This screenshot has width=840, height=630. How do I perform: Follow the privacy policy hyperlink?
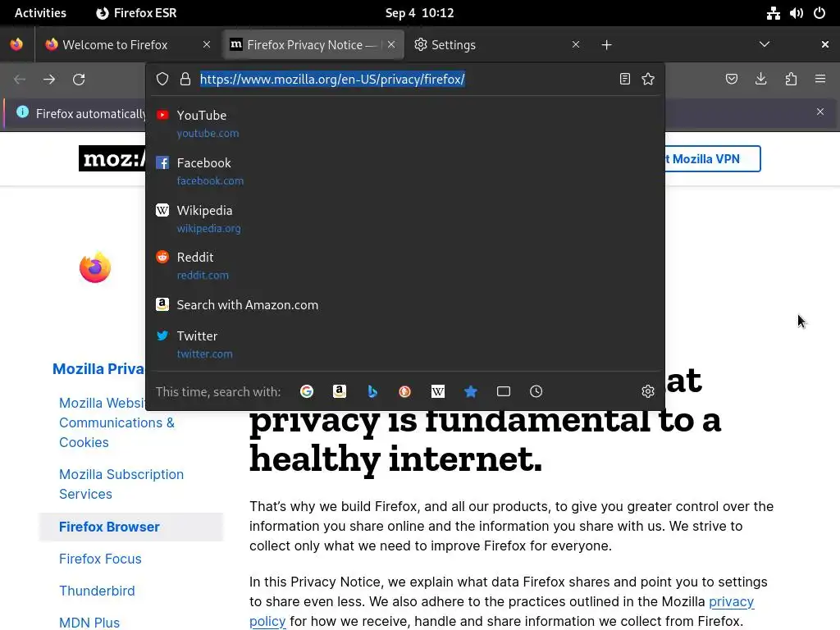click(731, 601)
